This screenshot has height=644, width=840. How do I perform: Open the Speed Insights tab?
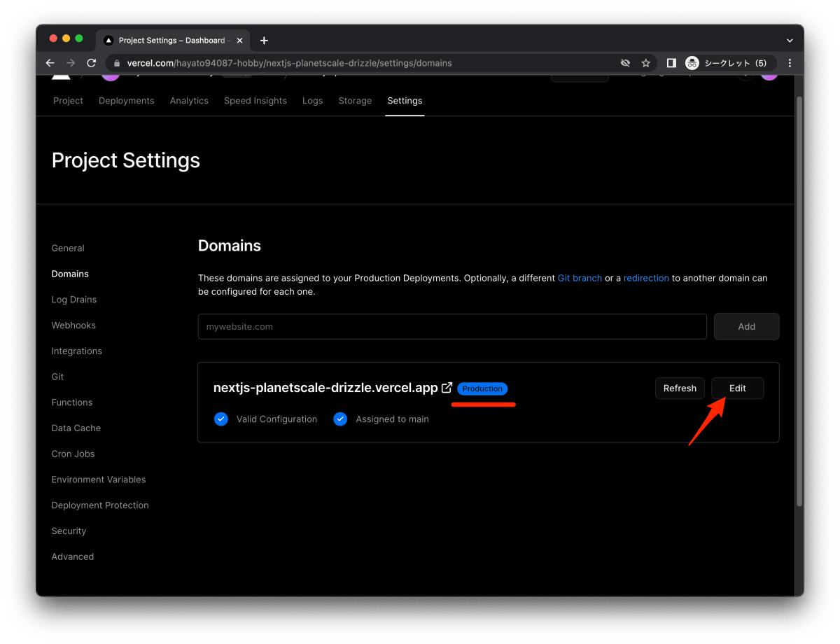(x=255, y=101)
